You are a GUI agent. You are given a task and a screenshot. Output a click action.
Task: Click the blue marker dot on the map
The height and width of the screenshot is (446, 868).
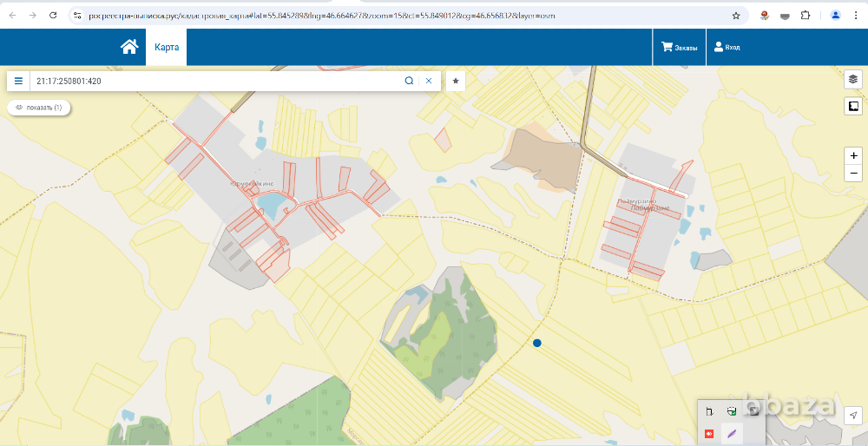tap(537, 344)
